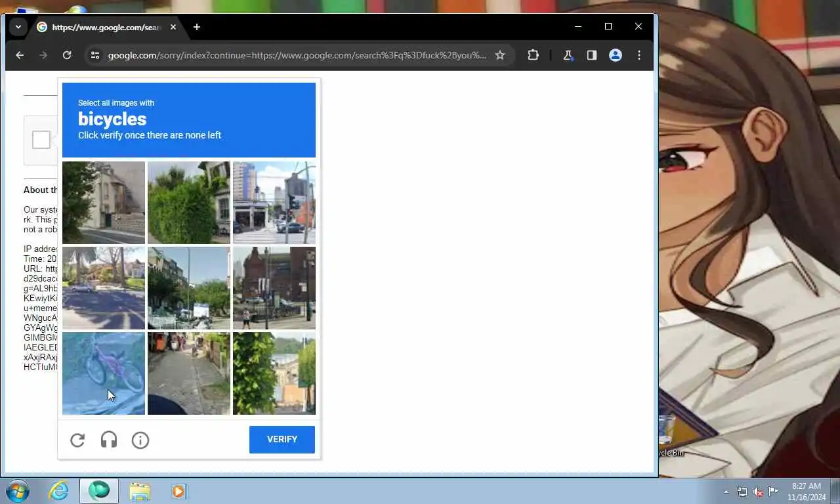Open the Windows Start menu

(18, 491)
